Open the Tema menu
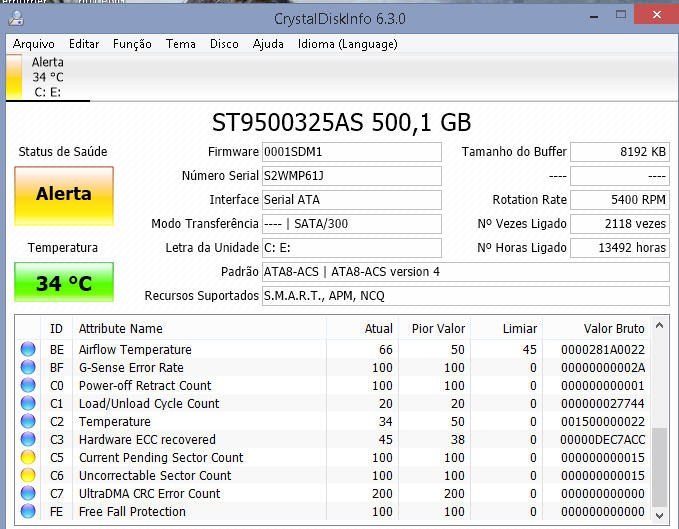The image size is (679, 529). (181, 44)
